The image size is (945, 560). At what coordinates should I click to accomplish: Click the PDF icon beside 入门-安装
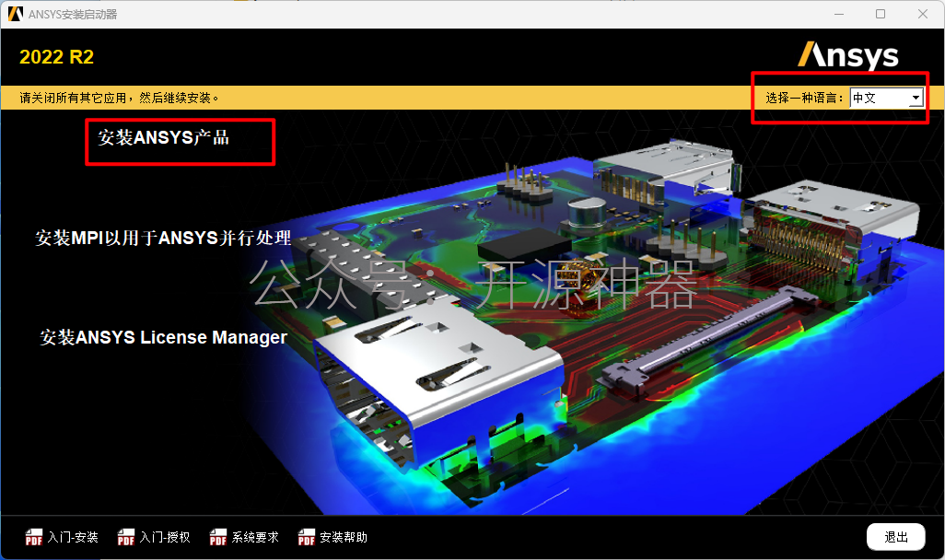(x=34, y=537)
